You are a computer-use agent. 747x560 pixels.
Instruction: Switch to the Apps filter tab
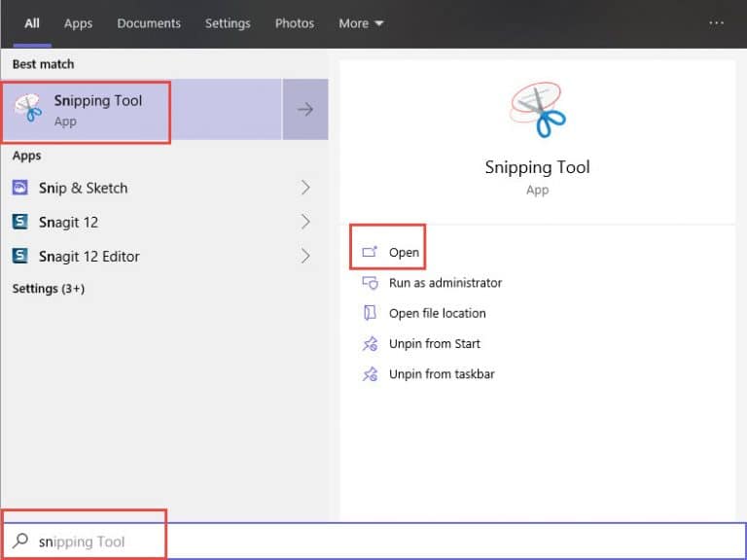tap(78, 23)
